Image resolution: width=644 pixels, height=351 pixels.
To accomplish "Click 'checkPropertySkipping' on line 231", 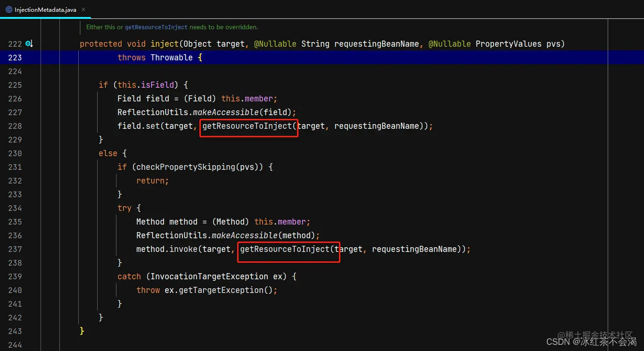I will click(186, 167).
